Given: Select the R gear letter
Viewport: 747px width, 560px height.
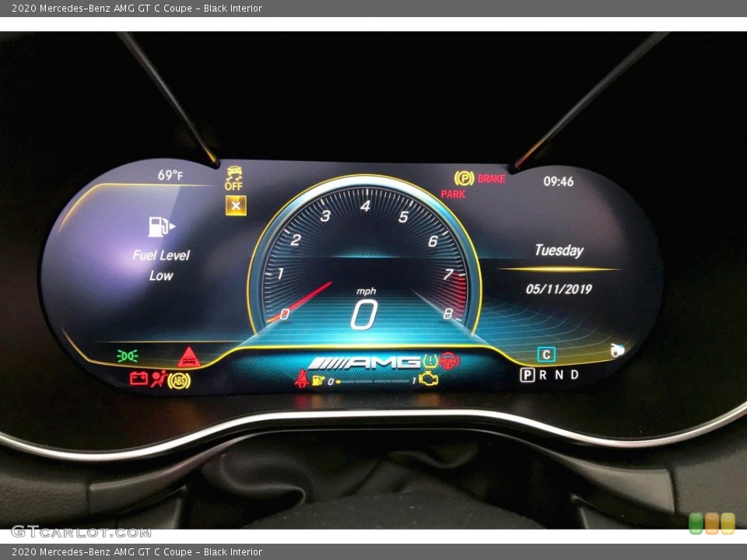Looking at the screenshot, I should [543, 375].
